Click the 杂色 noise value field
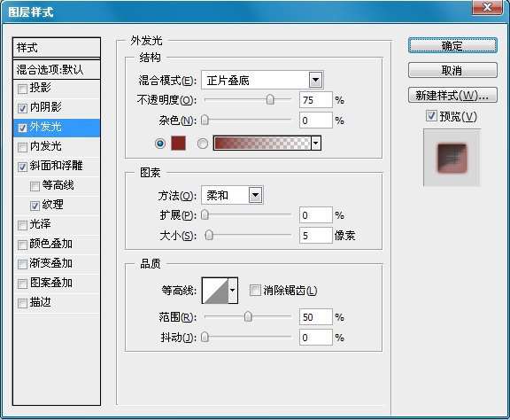The width and height of the screenshot is (510, 420). click(316, 121)
